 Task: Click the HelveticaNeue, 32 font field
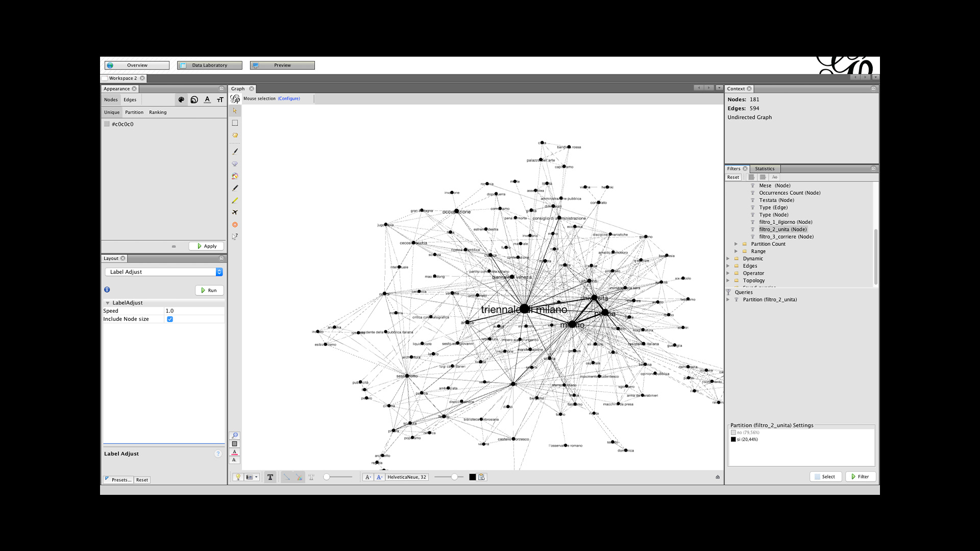[x=406, y=477]
